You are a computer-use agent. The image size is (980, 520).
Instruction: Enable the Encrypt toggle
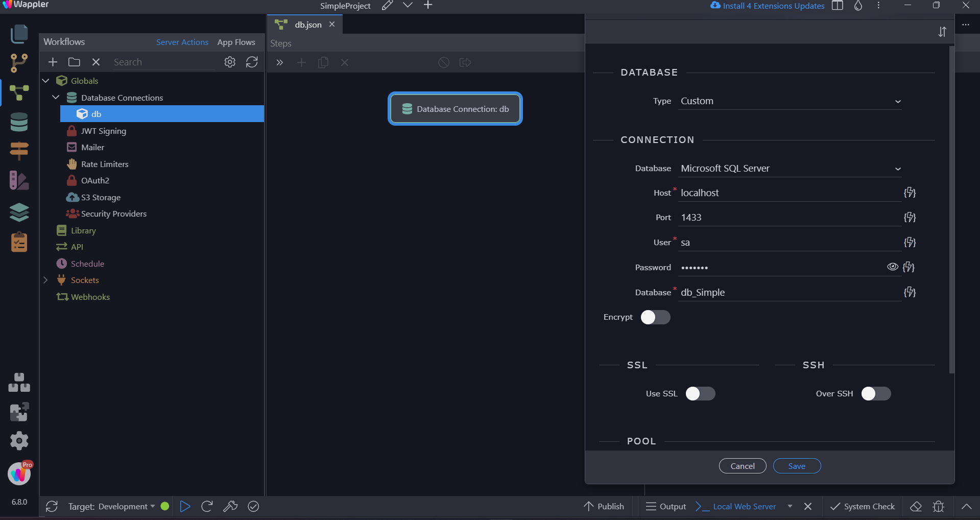(655, 317)
